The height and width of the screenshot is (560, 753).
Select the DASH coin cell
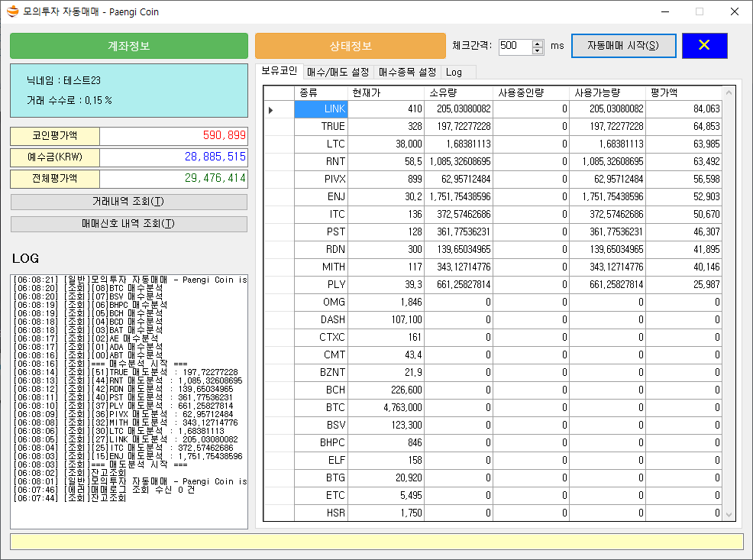tap(321, 320)
